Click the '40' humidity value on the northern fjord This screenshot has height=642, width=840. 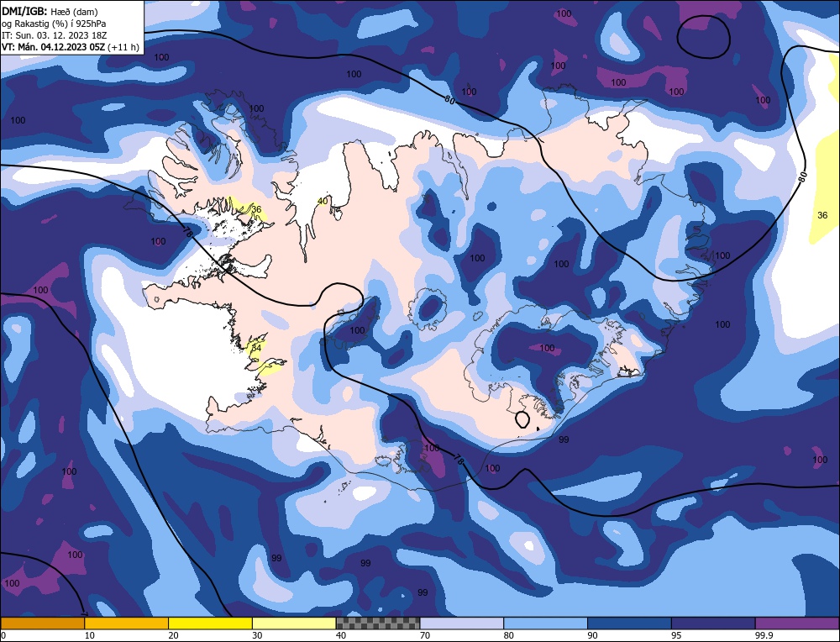[x=323, y=201]
